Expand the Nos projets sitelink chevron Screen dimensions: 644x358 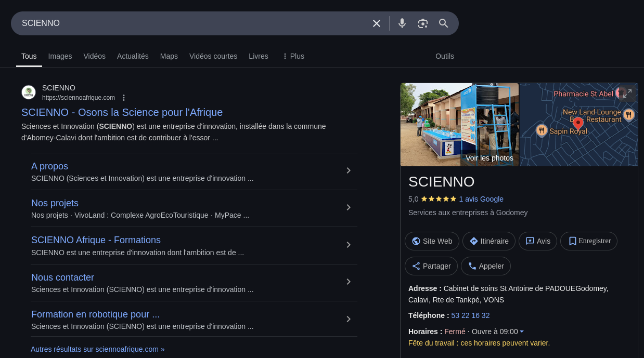(x=349, y=207)
